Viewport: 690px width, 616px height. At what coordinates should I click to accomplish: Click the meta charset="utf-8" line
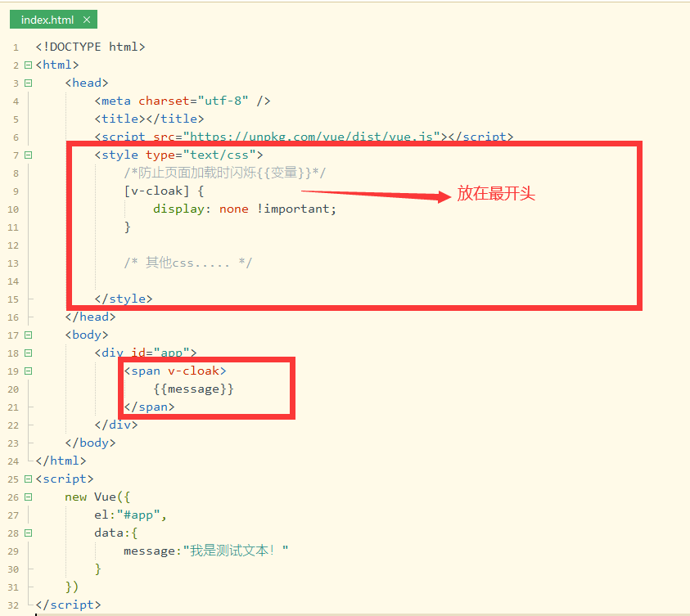pos(183,101)
